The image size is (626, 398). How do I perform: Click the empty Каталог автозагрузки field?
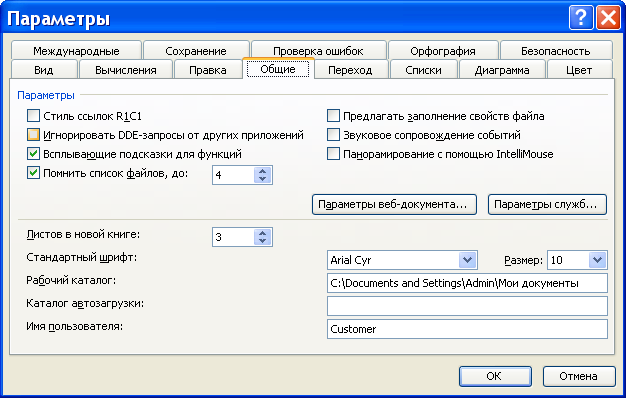pyautogui.click(x=467, y=306)
